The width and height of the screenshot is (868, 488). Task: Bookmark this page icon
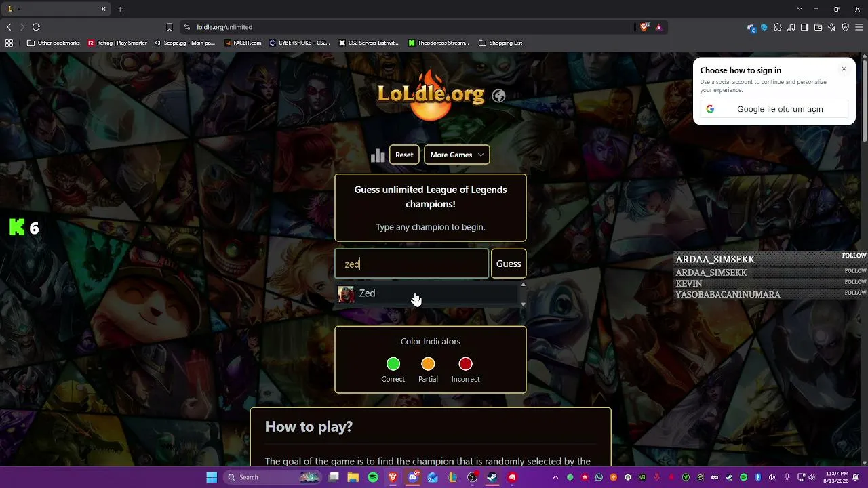coord(170,27)
